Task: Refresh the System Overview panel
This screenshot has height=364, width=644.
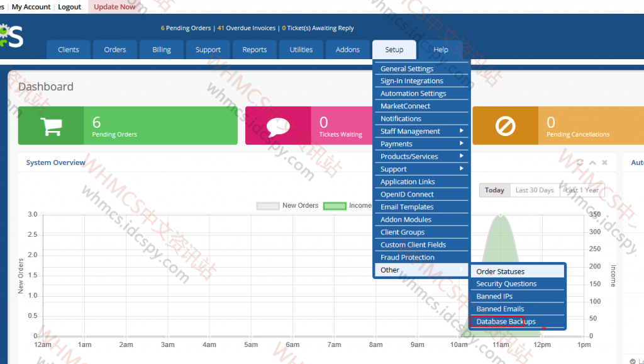Action: (580, 162)
